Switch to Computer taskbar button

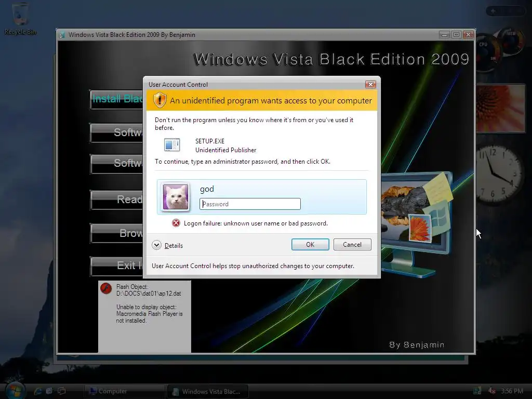tap(124, 391)
